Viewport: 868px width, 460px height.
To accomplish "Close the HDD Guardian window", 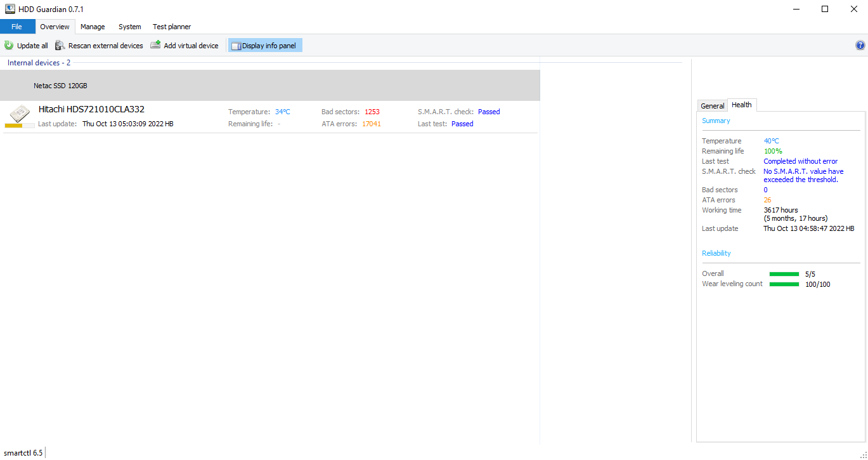I will pos(853,9).
